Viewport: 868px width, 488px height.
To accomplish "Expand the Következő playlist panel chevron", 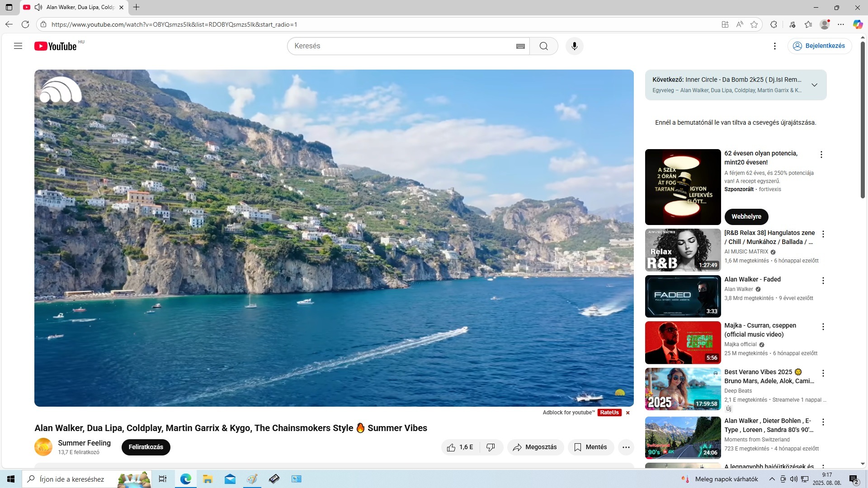I will 814,85.
